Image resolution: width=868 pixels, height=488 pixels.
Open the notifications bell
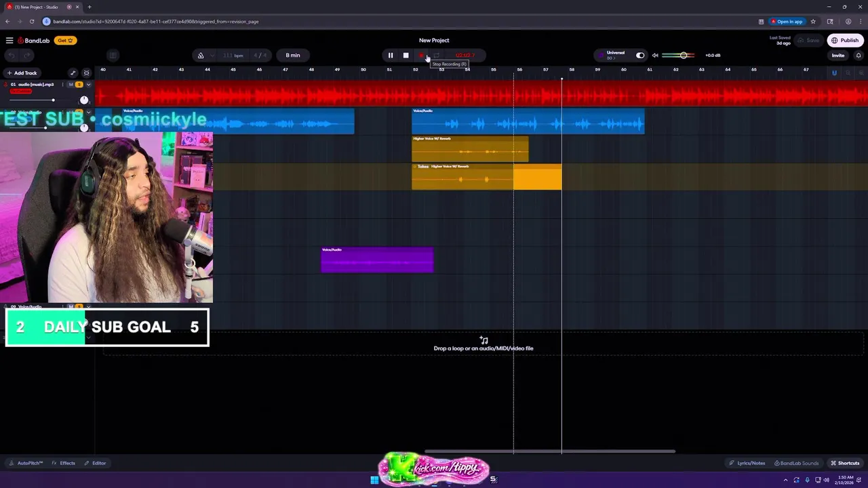point(859,56)
